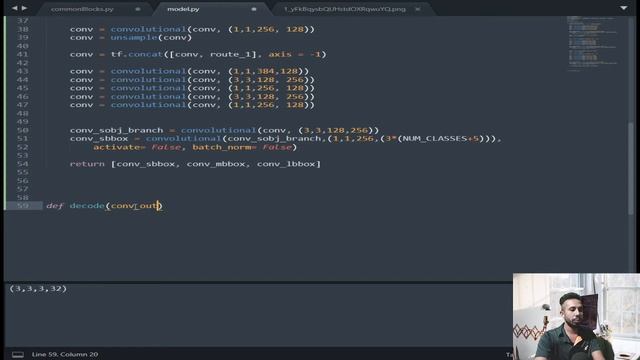Switch to the commonBlocks.py tab
The image size is (640, 360).
pyautogui.click(x=82, y=9)
